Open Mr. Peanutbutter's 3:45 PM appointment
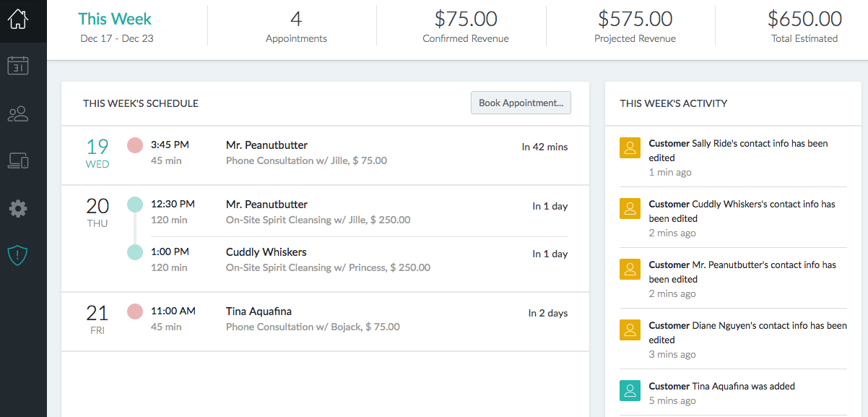868x417 pixels. tap(266, 145)
